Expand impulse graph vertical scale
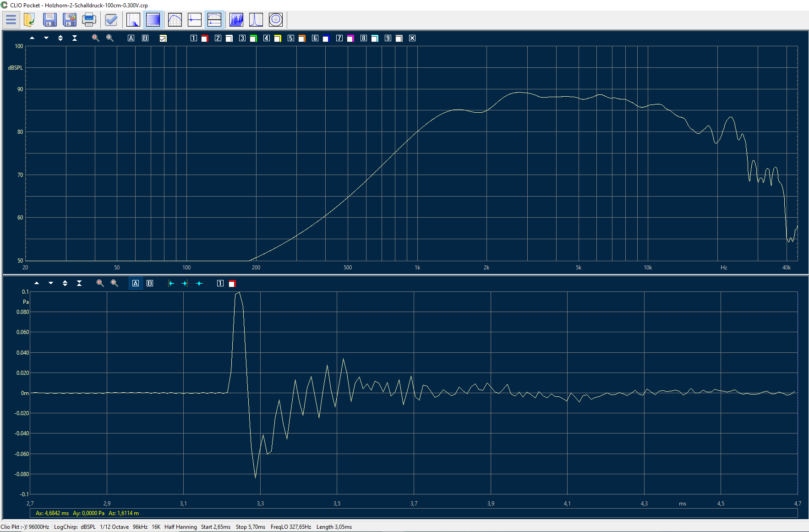The height and width of the screenshot is (532, 809). (65, 283)
